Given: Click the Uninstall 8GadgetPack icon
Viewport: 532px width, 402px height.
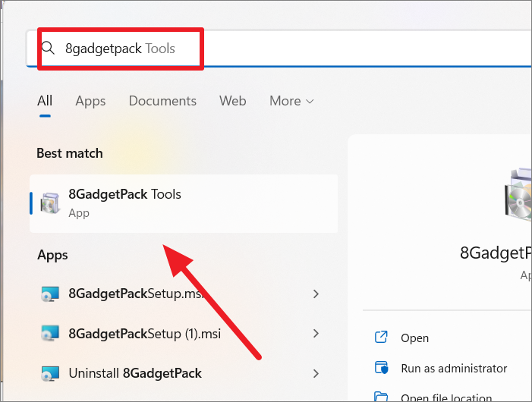Looking at the screenshot, I should click(50, 373).
